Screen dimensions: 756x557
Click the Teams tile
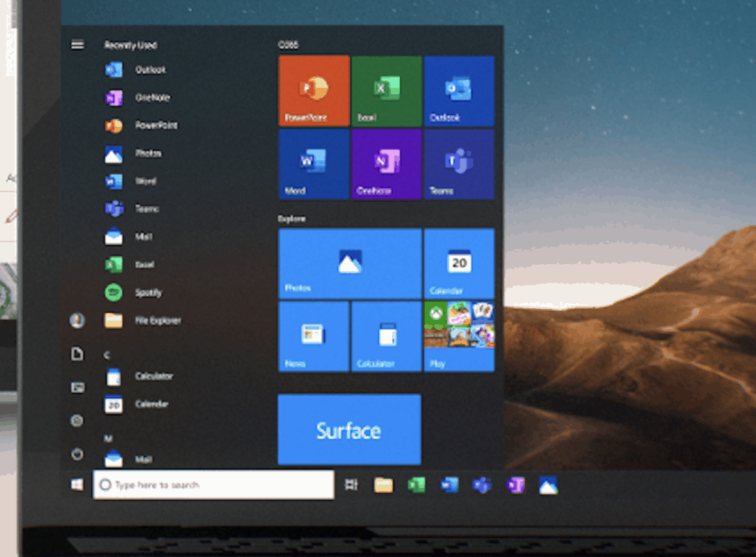459,164
